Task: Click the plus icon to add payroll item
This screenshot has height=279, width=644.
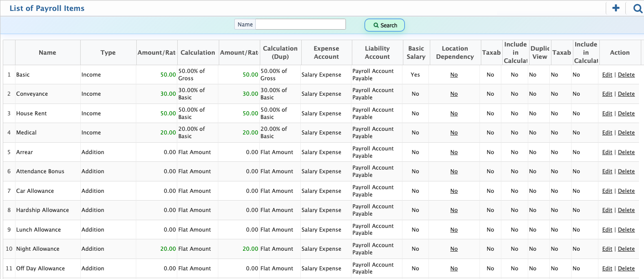Action: (x=616, y=8)
